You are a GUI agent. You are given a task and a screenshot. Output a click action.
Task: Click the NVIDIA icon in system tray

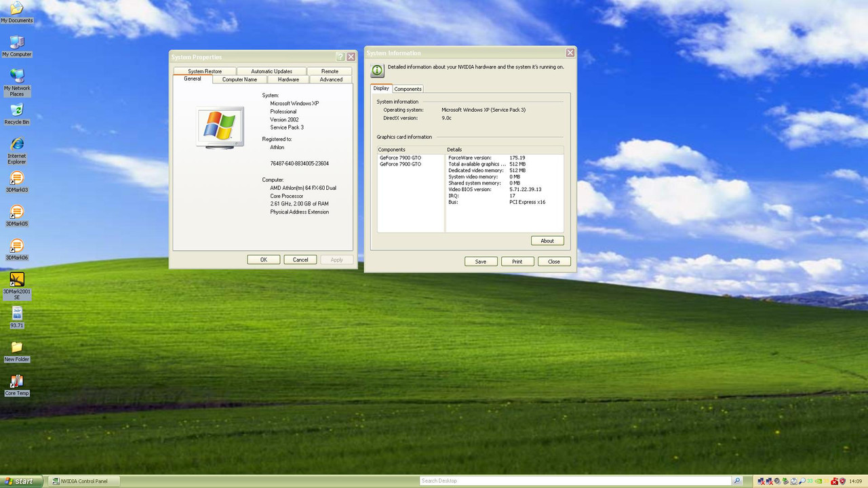[818, 481]
